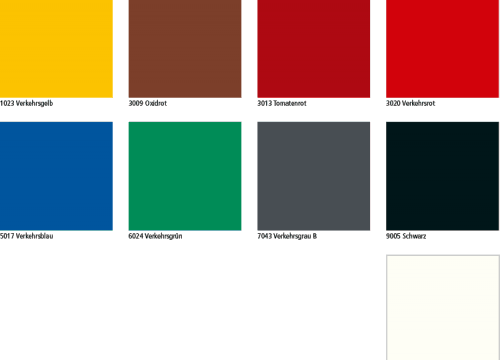Click the number 3020 under the bright red swatch
This screenshot has width=500, height=360.
click(393, 103)
